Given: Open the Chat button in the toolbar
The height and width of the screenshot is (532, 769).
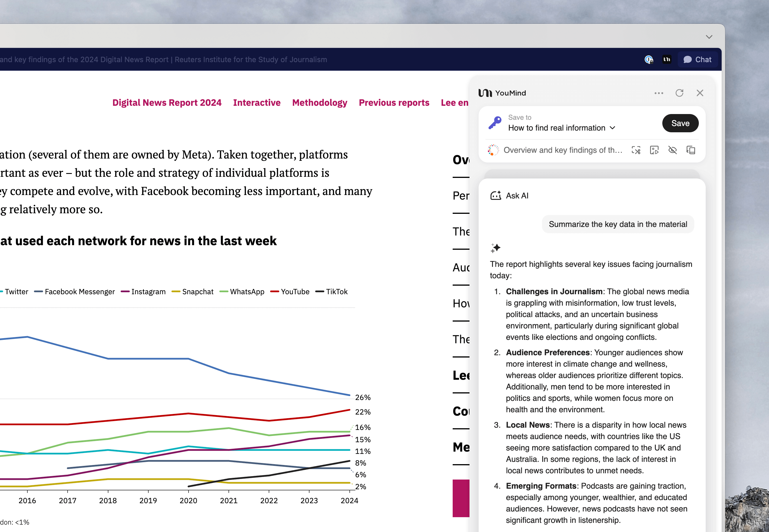Looking at the screenshot, I should [697, 59].
